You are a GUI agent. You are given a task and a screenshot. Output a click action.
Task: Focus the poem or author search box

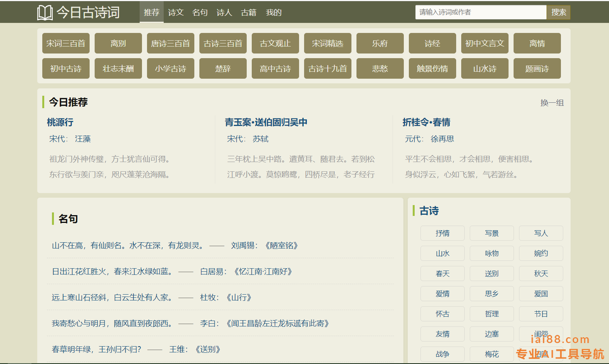pos(481,12)
